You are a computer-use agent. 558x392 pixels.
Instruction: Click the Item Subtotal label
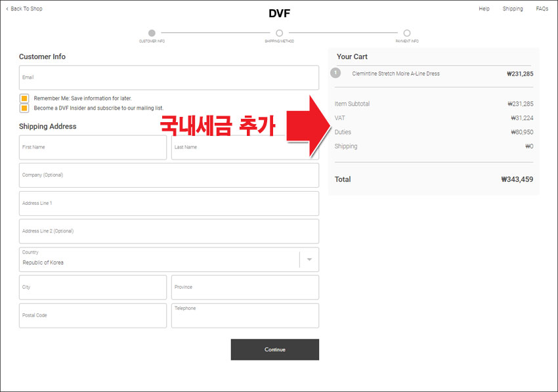click(x=352, y=104)
